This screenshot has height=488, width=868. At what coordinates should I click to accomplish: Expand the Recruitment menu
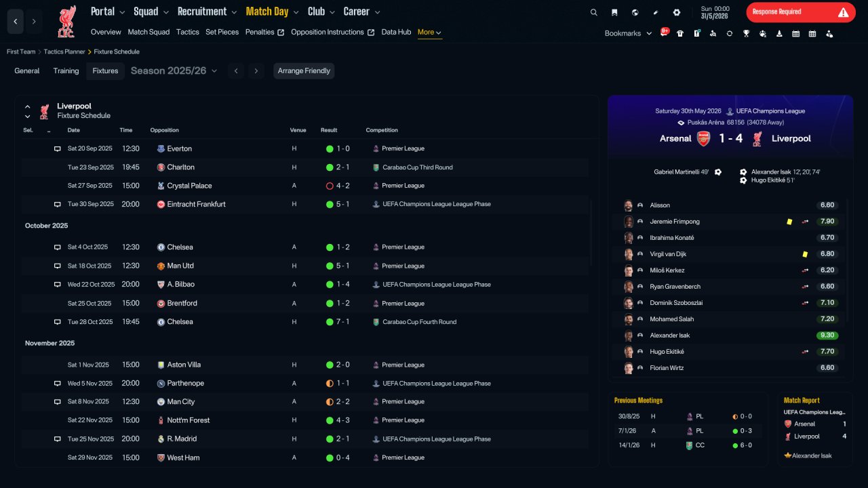click(207, 12)
